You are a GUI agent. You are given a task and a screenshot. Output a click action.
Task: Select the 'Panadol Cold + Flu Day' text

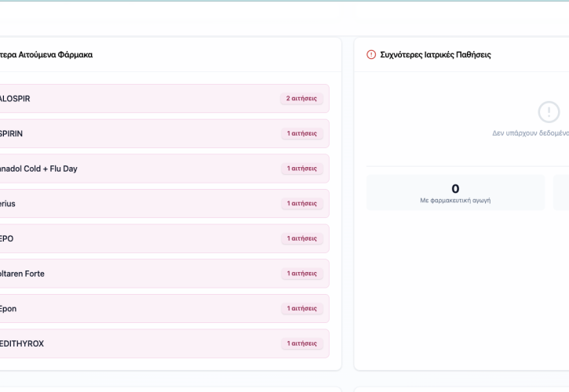point(38,169)
